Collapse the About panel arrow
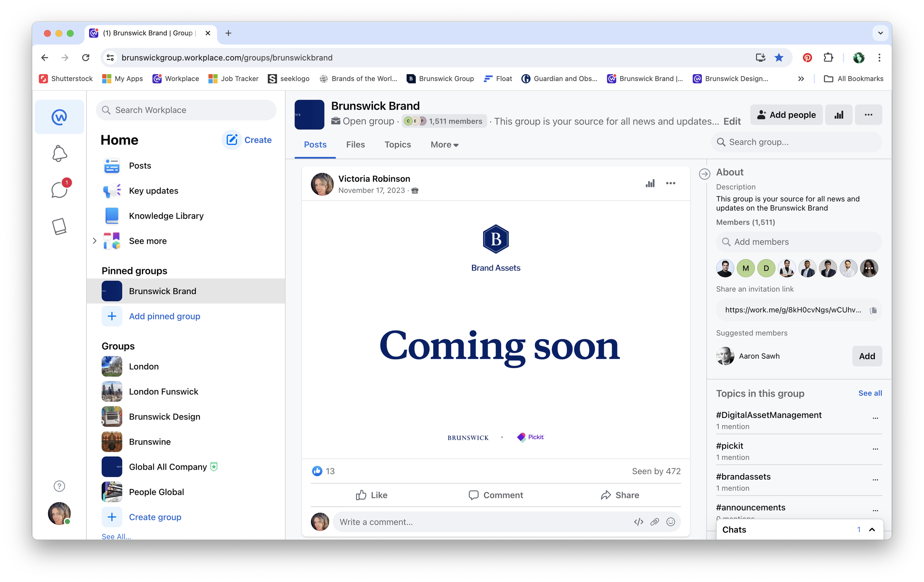The image size is (924, 582). (704, 174)
